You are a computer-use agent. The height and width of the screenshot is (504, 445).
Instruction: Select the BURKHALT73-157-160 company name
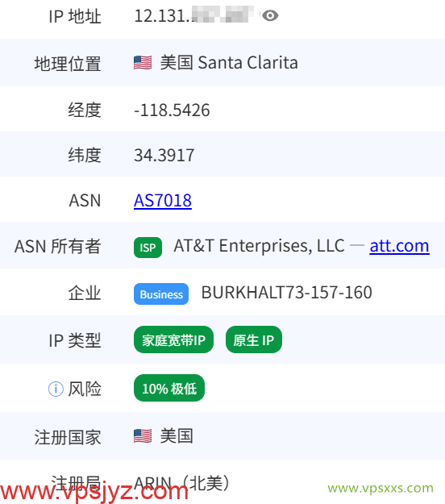(287, 293)
